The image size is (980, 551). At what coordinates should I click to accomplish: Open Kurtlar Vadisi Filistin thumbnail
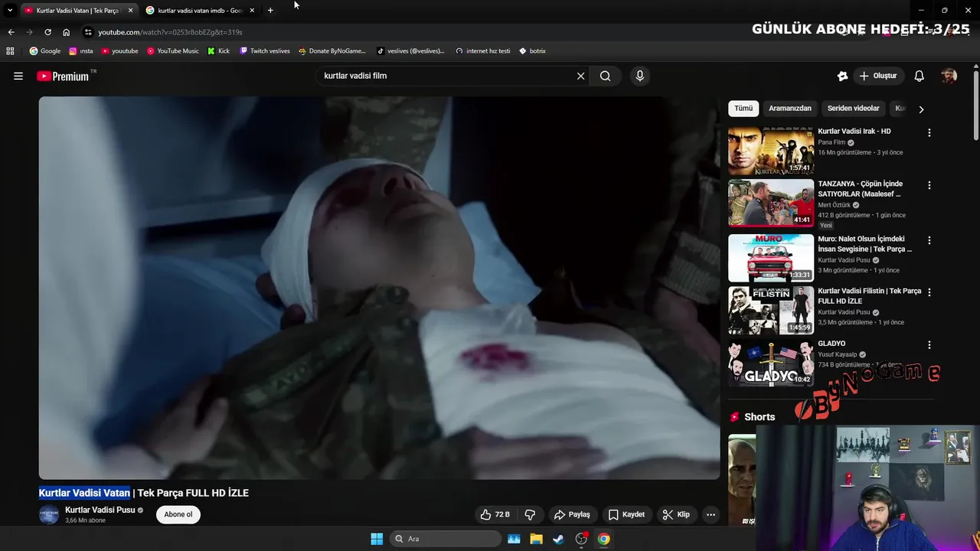tap(771, 311)
